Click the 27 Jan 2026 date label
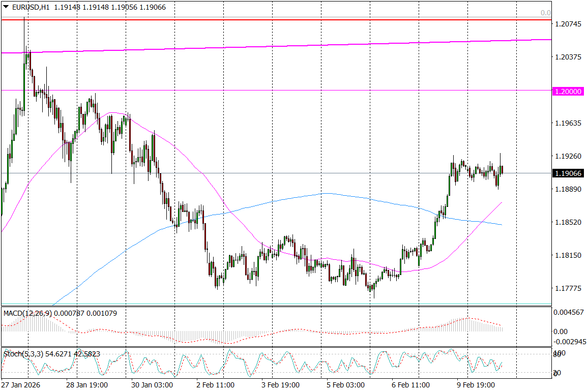 pyautogui.click(x=21, y=385)
